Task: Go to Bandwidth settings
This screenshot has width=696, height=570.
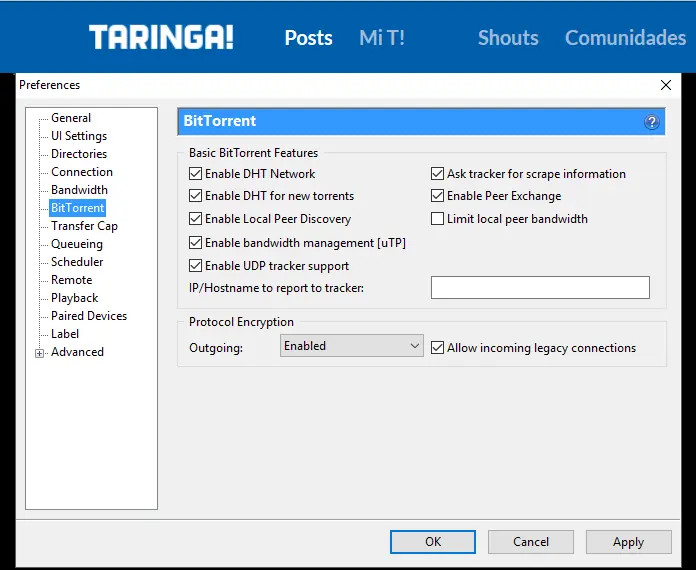Action: [x=79, y=190]
